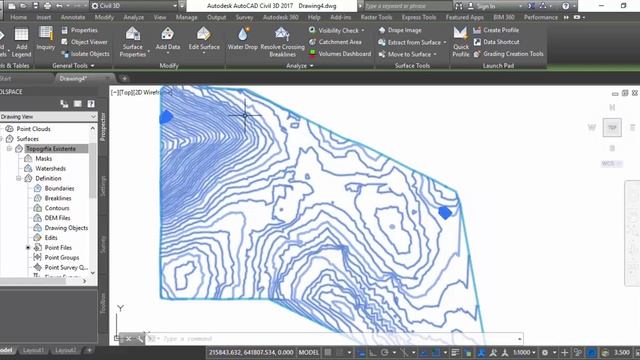
Task: Open the Drawing View dropdown in Toolspace
Action: coord(48,117)
